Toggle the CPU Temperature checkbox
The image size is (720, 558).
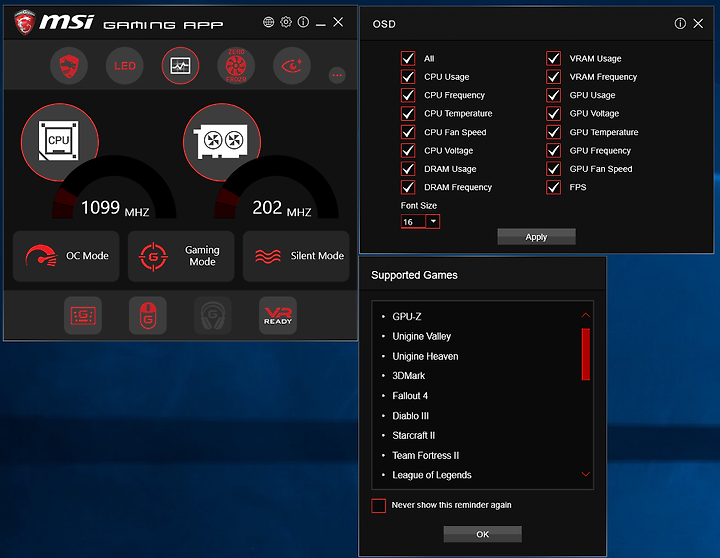tap(408, 113)
